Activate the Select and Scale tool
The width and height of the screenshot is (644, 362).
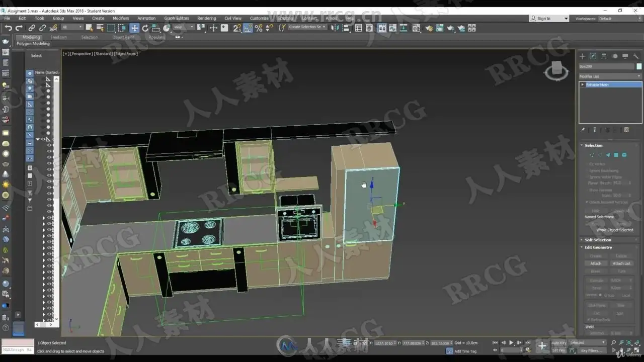click(156, 28)
